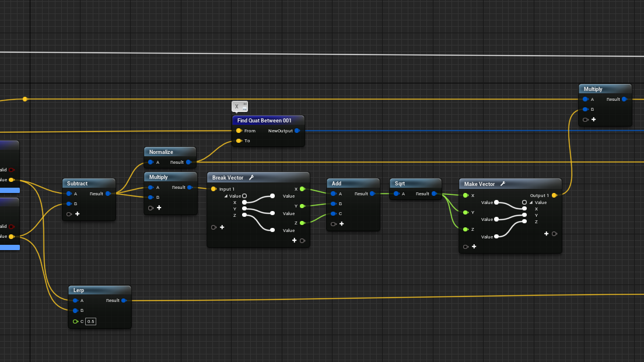This screenshot has height=362, width=644.
Task: Add an output pin on Break Vector node
Action: click(x=295, y=240)
